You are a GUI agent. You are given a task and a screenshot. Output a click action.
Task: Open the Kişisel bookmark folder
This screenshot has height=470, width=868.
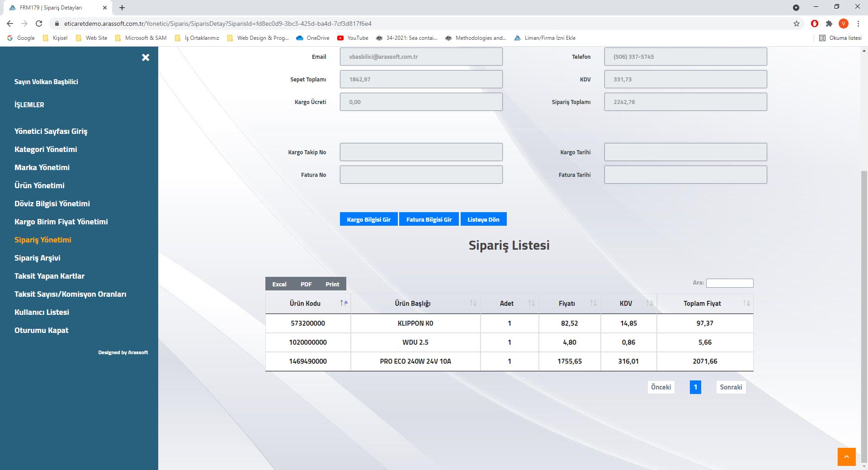pos(55,38)
